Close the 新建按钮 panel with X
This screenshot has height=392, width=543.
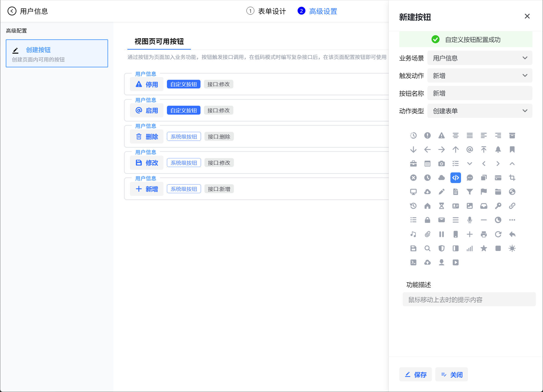pyautogui.click(x=527, y=16)
